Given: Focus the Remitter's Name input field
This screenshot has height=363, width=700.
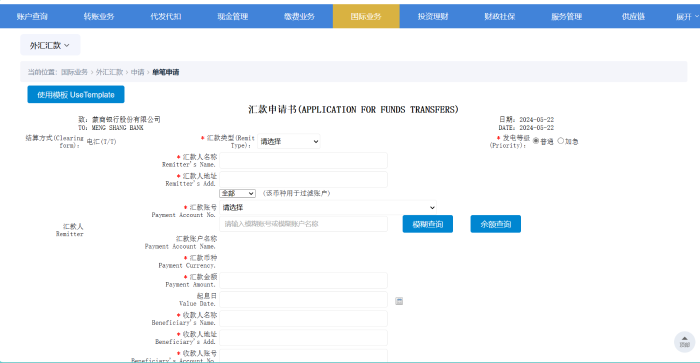Looking at the screenshot, I should coord(304,161).
